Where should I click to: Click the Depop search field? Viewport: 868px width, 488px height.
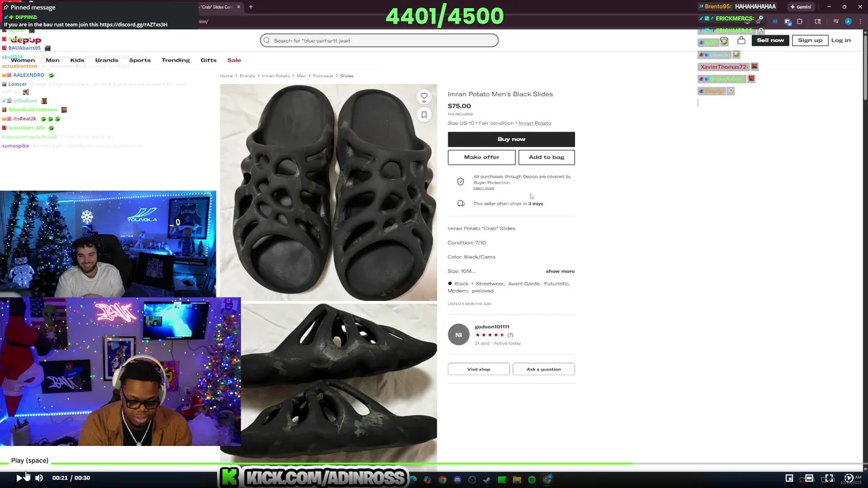(x=379, y=41)
